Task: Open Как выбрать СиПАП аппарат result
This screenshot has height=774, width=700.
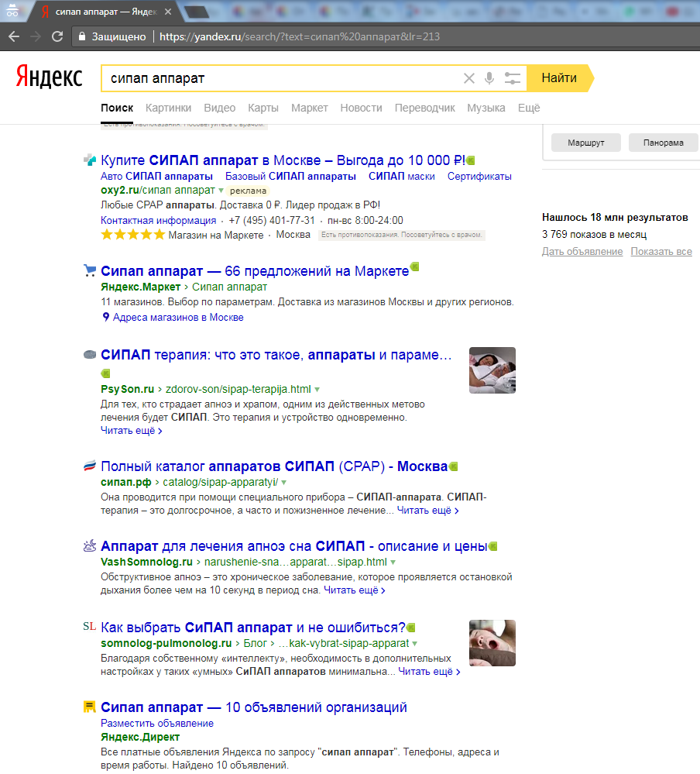Action: tap(253, 628)
